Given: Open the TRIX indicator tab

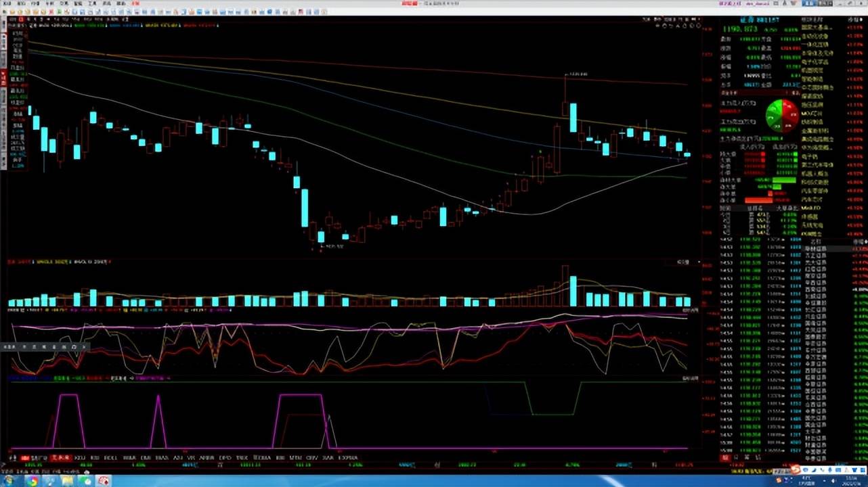Looking at the screenshot, I should 242,458.
